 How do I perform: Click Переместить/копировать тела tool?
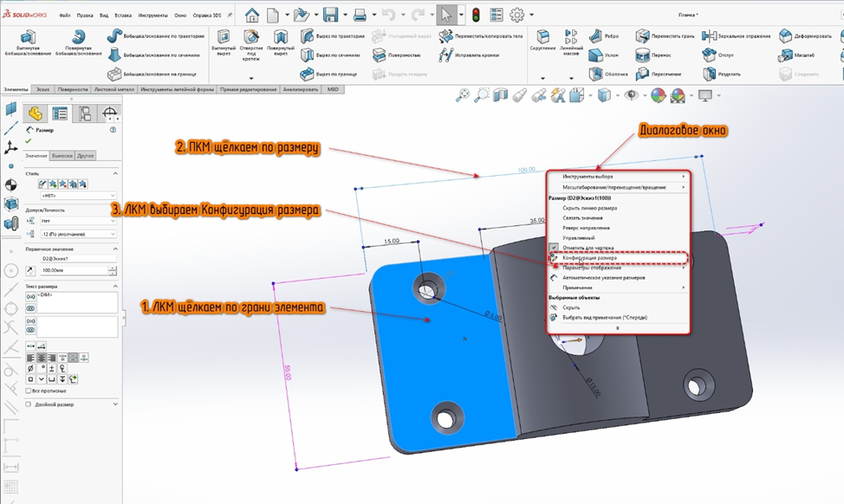[480, 36]
